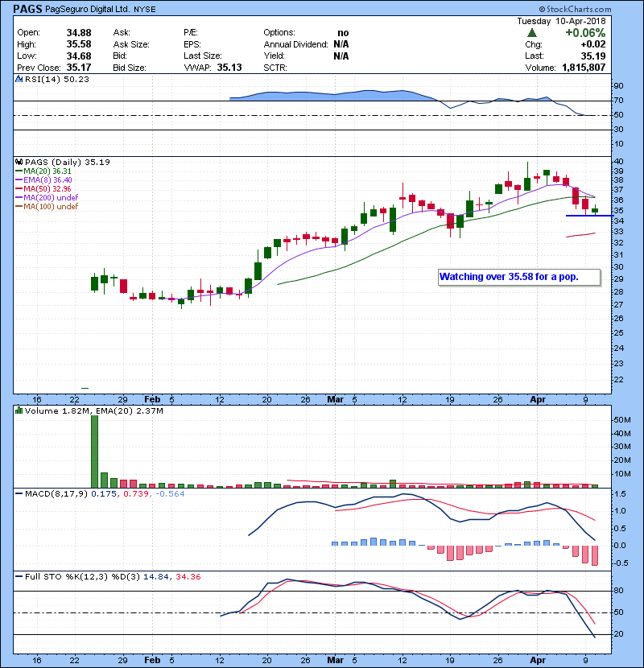Click the 40 price level on right axis
Viewport: 644px width, 668px height.
(x=618, y=162)
